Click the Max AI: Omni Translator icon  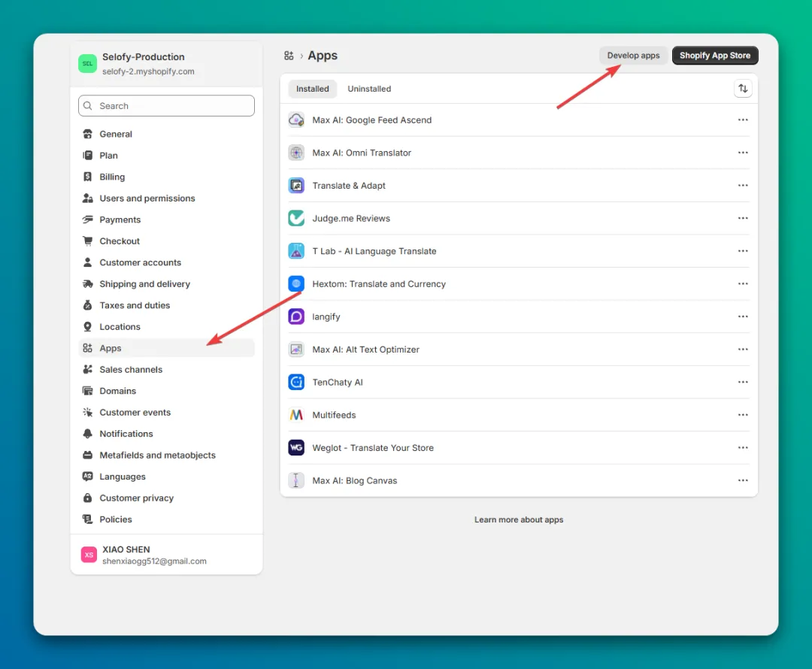pos(296,153)
